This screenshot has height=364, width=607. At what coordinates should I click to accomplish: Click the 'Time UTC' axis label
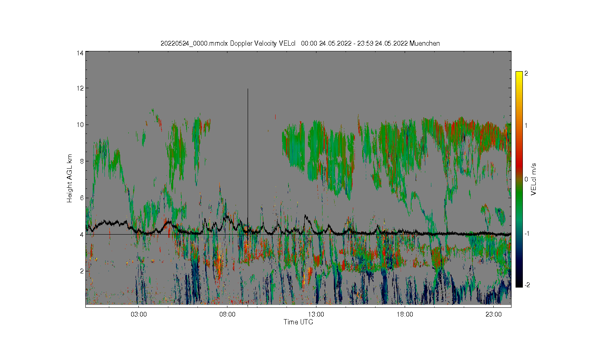(x=298, y=322)
